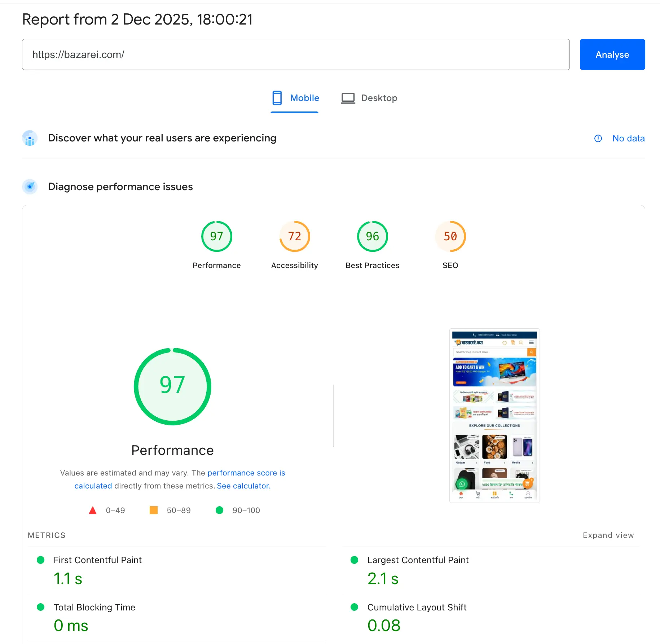Click the Performance score gauge showing 97
This screenshot has width=660, height=644.
pos(216,236)
